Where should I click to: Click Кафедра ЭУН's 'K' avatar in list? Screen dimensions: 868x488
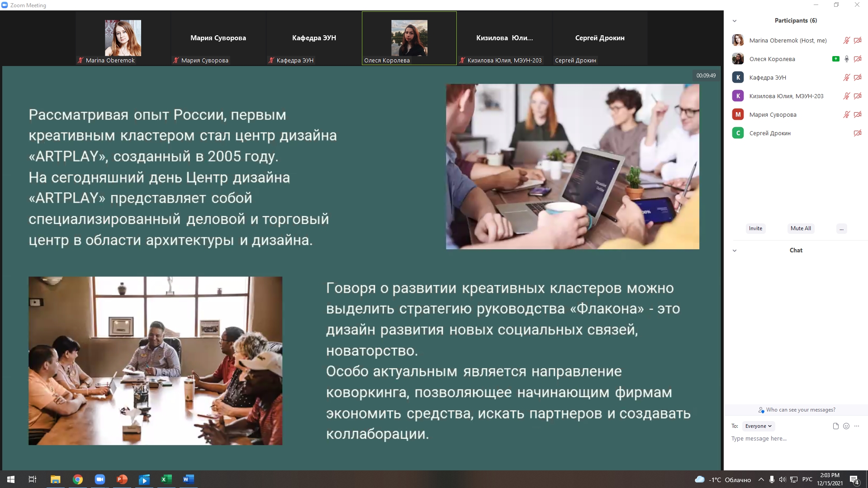tap(738, 77)
